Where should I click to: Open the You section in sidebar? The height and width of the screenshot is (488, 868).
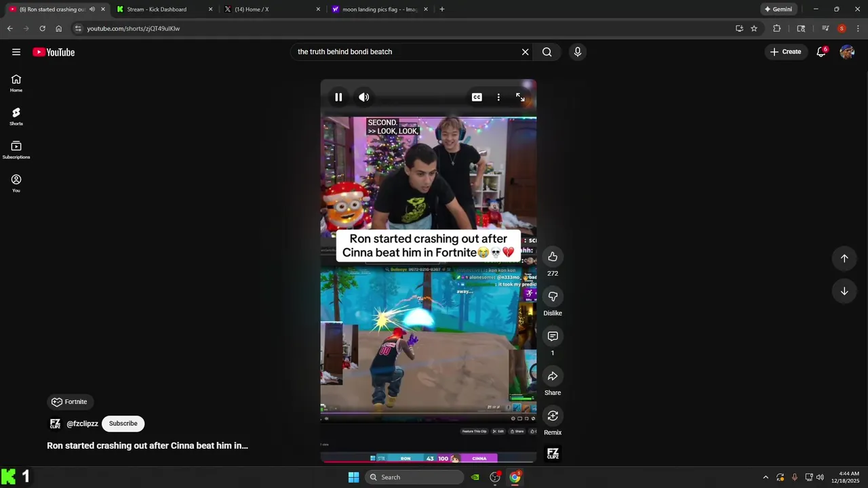coord(16,183)
